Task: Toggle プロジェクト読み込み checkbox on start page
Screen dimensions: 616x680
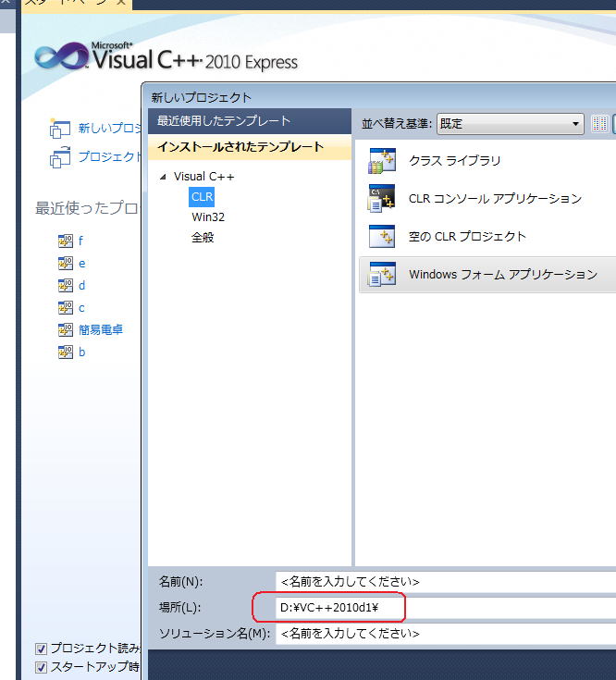Action: coord(42,649)
